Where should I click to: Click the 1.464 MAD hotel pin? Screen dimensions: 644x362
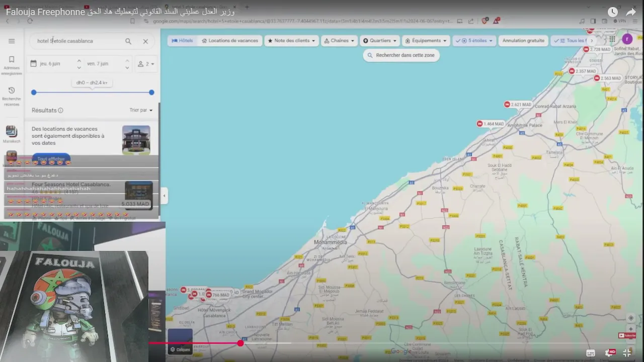coord(491,124)
